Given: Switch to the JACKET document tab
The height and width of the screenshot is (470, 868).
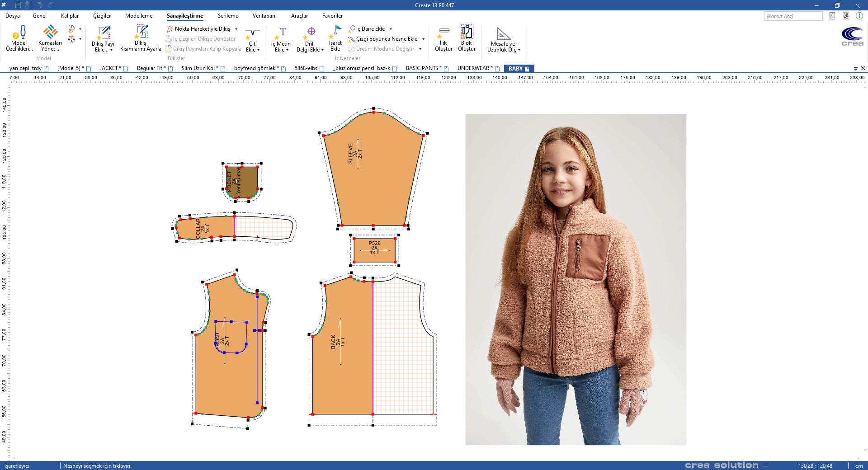Looking at the screenshot, I should [x=110, y=68].
